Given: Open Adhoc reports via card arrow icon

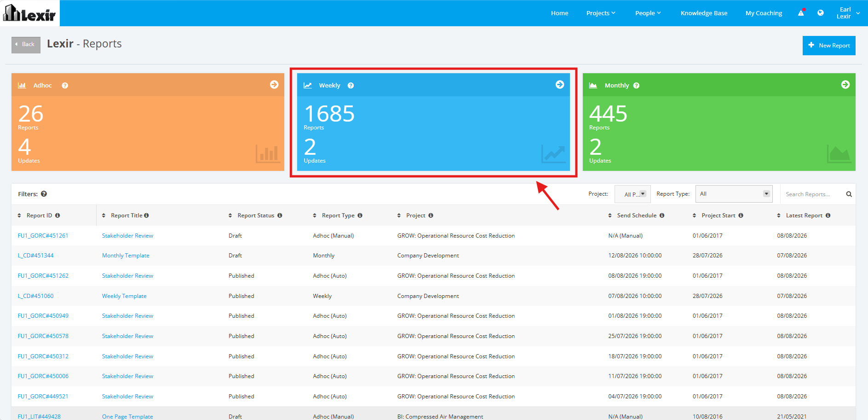Looking at the screenshot, I should pos(274,85).
